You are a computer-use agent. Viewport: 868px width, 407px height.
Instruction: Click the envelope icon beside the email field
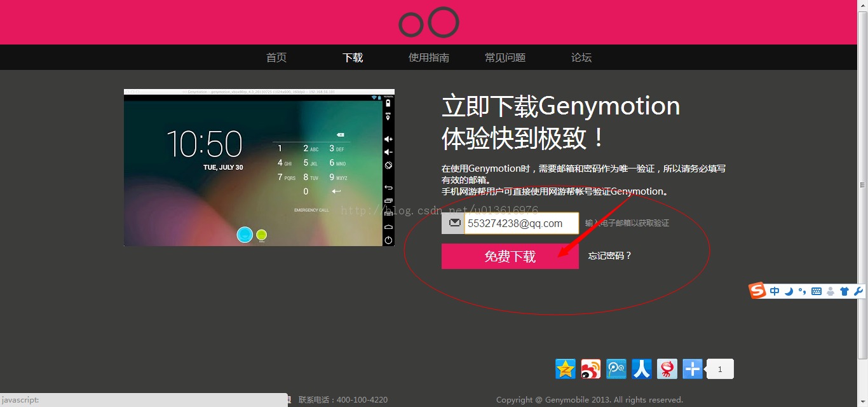point(454,223)
